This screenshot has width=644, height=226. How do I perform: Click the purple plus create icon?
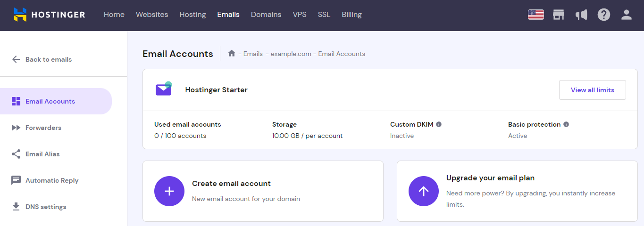(x=169, y=191)
